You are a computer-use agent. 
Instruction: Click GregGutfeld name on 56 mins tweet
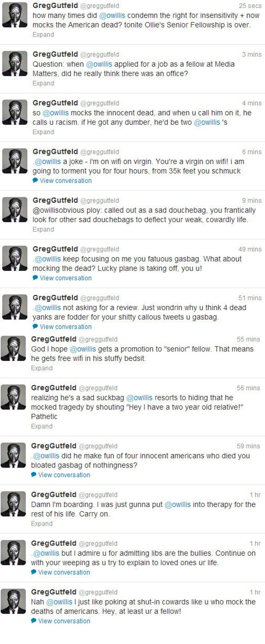(x=54, y=388)
